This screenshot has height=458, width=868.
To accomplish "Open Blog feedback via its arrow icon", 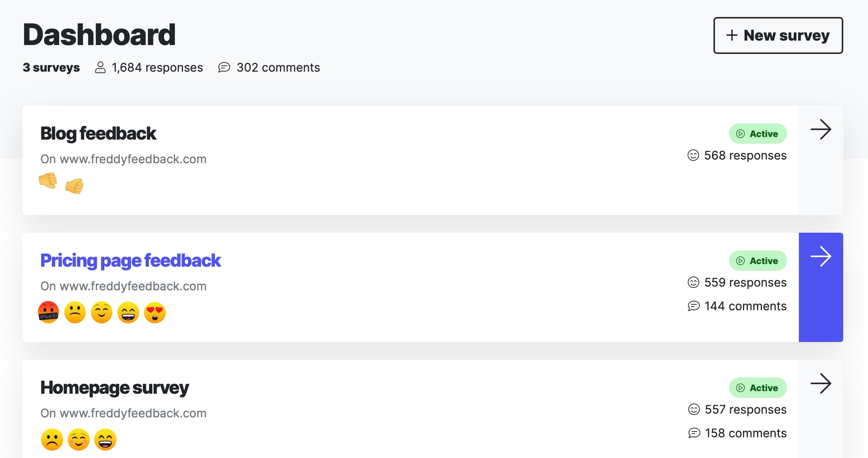I will point(821,129).
